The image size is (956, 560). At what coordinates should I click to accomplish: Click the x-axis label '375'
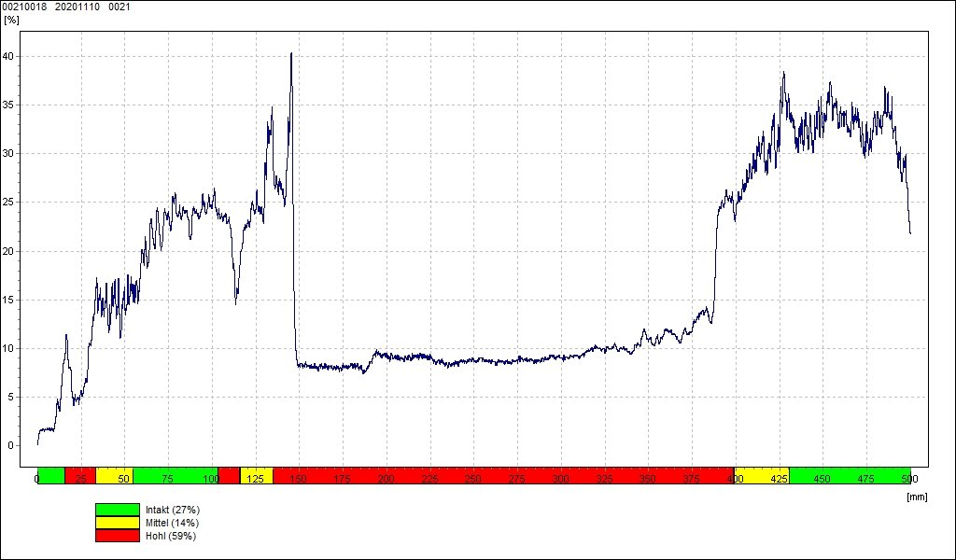click(692, 479)
